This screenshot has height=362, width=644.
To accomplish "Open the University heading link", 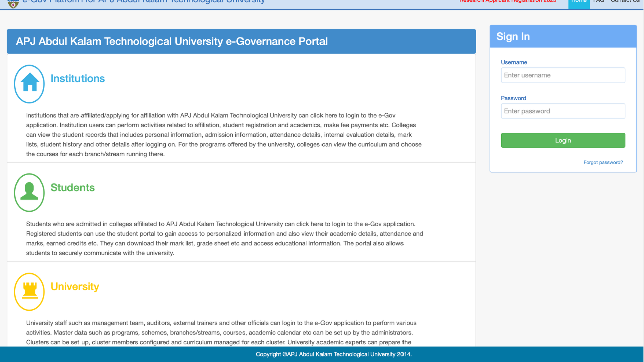I will click(x=74, y=287).
